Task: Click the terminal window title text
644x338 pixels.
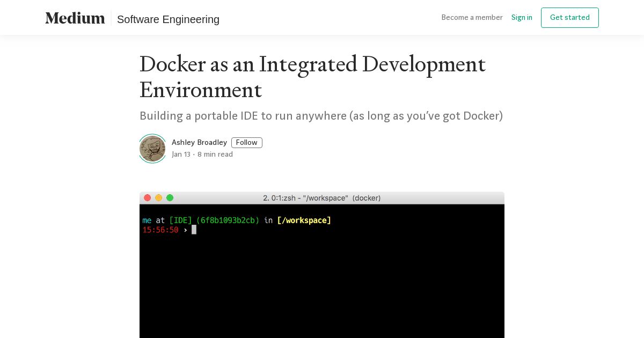Action: [322, 198]
